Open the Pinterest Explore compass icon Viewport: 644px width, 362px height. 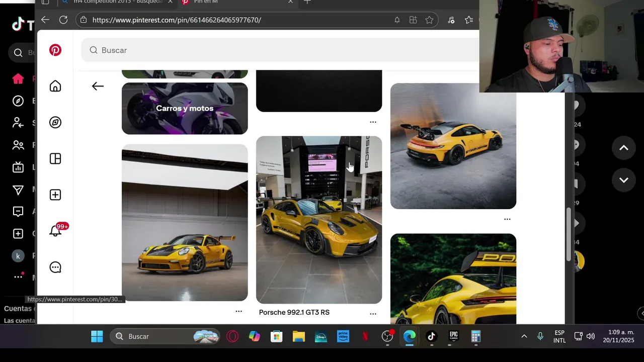(x=55, y=122)
